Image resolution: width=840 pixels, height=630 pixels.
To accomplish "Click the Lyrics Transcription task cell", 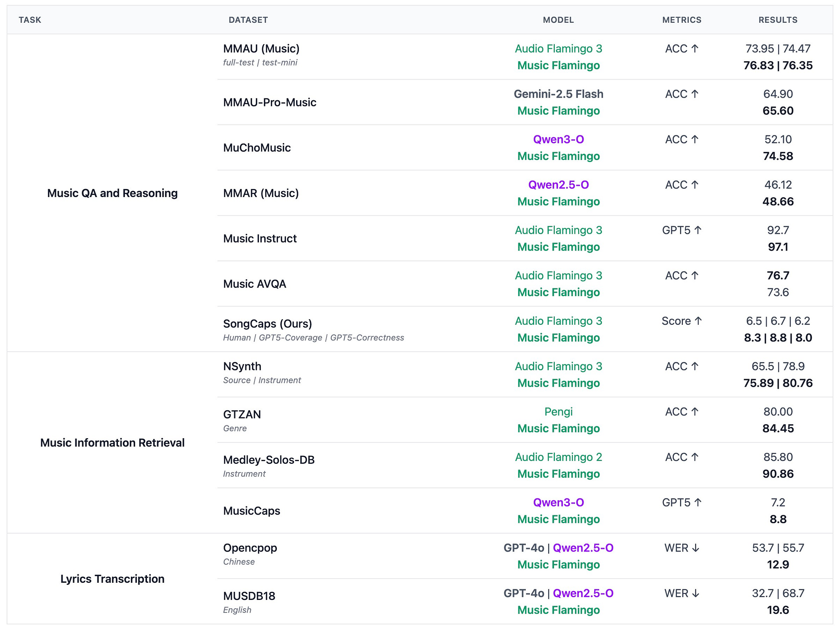I will 112,578.
